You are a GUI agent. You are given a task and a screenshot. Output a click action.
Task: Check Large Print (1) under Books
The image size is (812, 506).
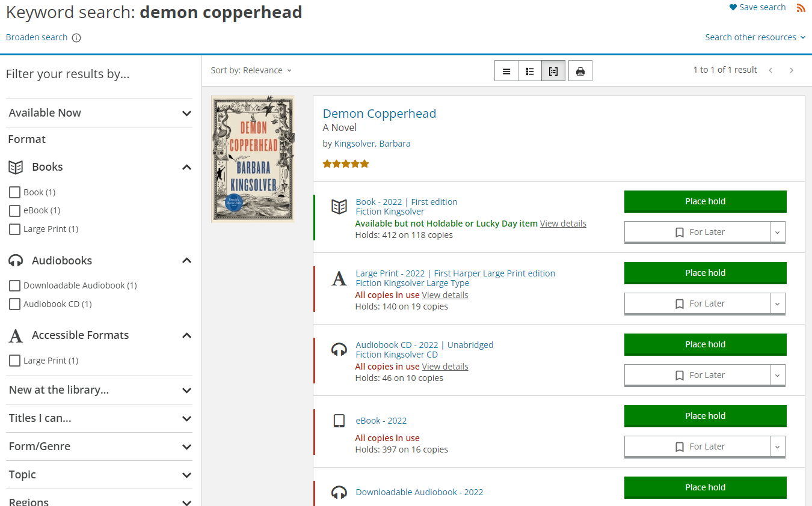14,229
